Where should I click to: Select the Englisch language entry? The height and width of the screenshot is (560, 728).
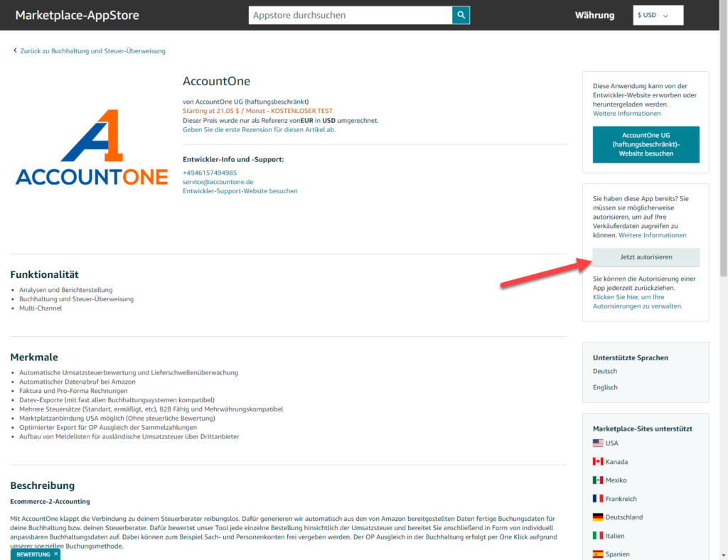pos(605,387)
